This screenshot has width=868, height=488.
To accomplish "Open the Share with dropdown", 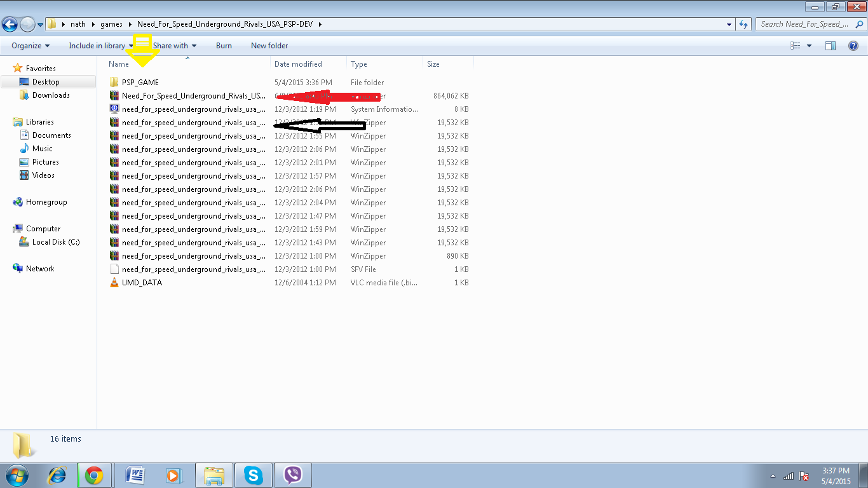I will coord(175,46).
